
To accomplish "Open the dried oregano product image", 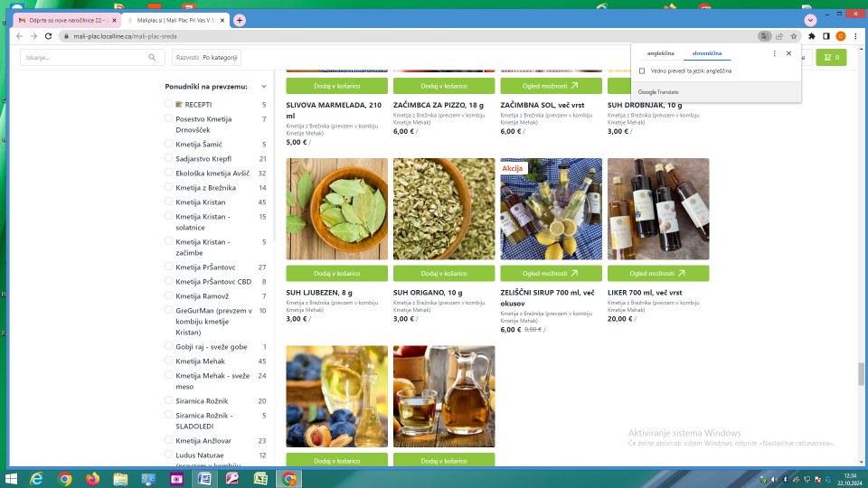I will coord(444,209).
